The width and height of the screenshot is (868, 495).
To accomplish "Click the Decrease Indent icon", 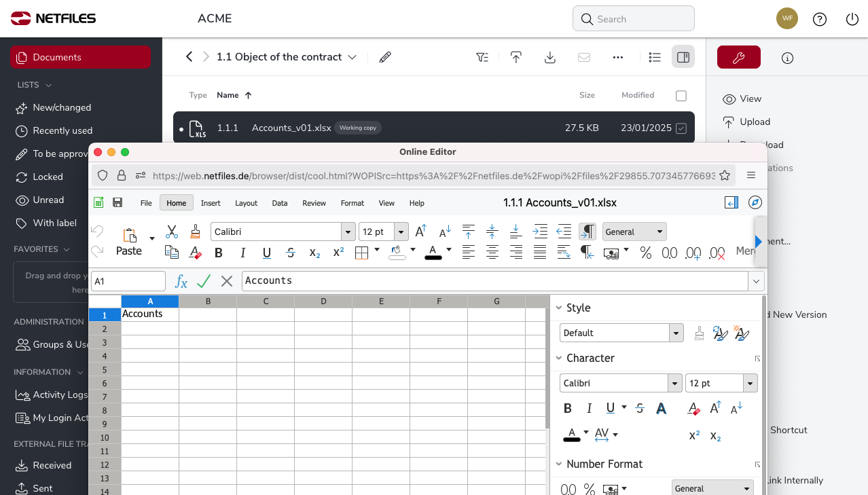I will pyautogui.click(x=564, y=232).
